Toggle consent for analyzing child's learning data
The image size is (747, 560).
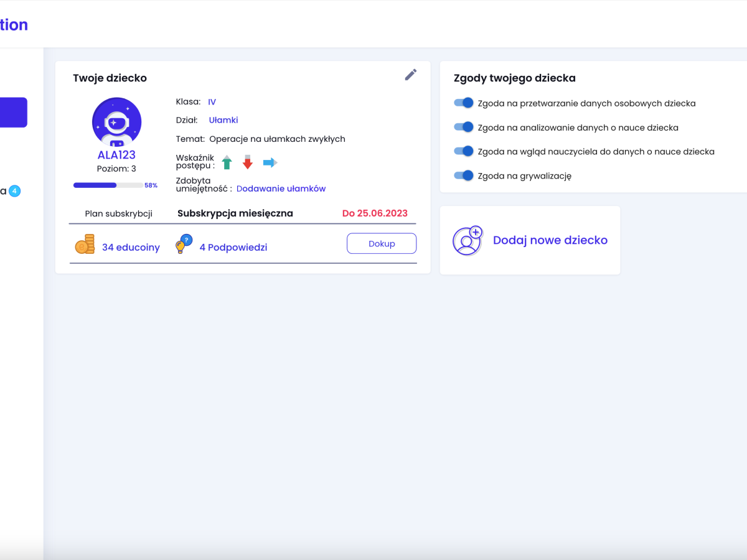pyautogui.click(x=464, y=128)
